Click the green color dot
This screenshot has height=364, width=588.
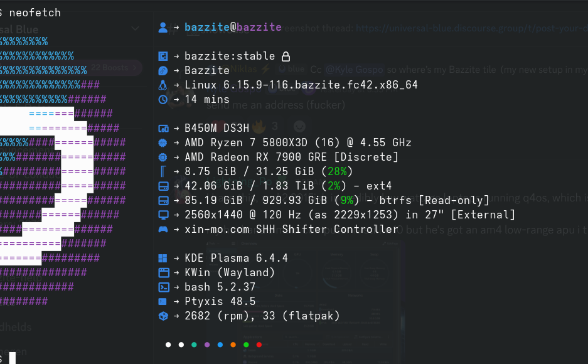click(246, 345)
